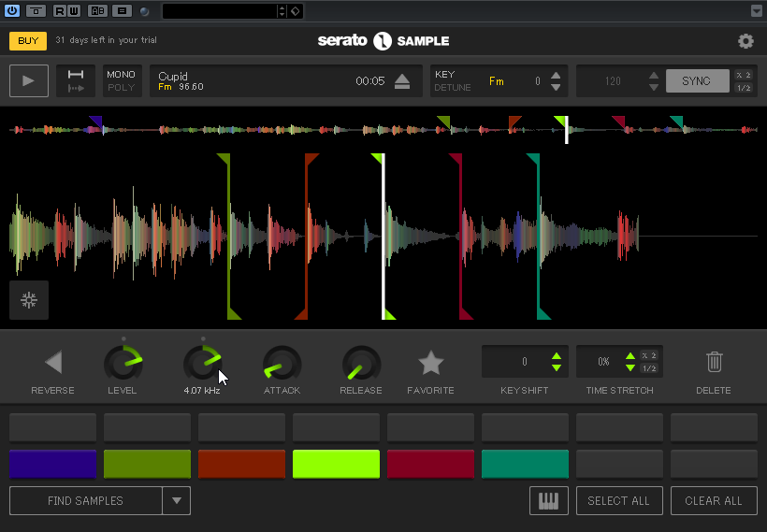Screen dimensions: 767x532
Task: Open the host plugin menu arrow at top right
Action: pyautogui.click(x=756, y=11)
